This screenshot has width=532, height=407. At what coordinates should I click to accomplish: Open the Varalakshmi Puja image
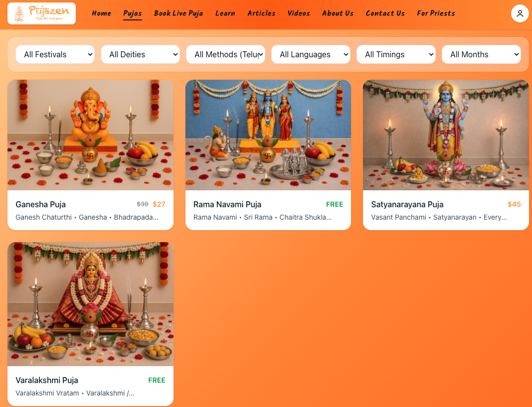[90, 304]
